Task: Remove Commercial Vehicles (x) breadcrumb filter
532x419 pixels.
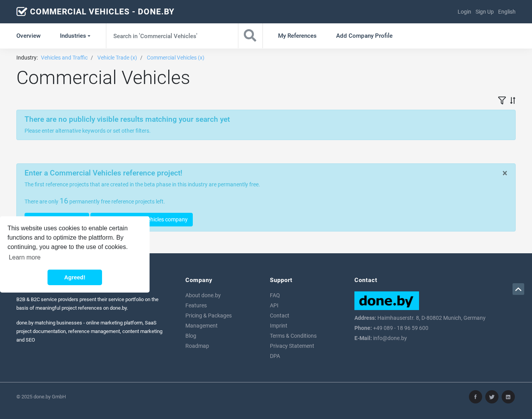Action: tap(176, 58)
